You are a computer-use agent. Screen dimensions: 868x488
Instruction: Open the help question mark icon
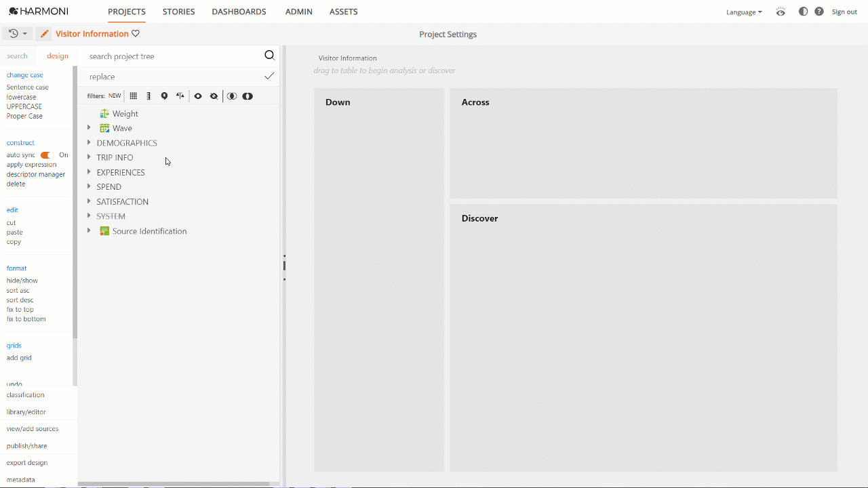tap(819, 12)
